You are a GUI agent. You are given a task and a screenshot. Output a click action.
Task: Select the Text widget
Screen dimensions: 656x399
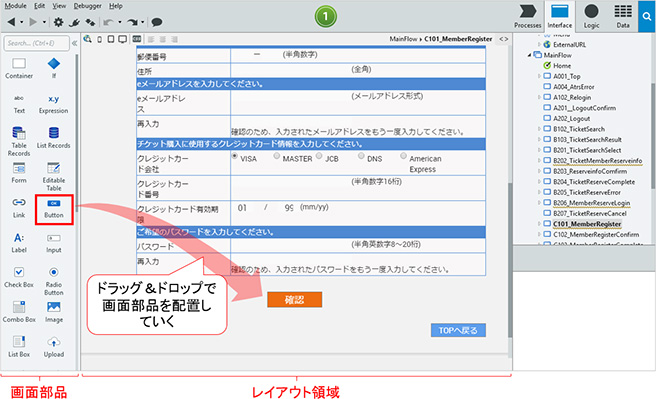click(x=19, y=103)
